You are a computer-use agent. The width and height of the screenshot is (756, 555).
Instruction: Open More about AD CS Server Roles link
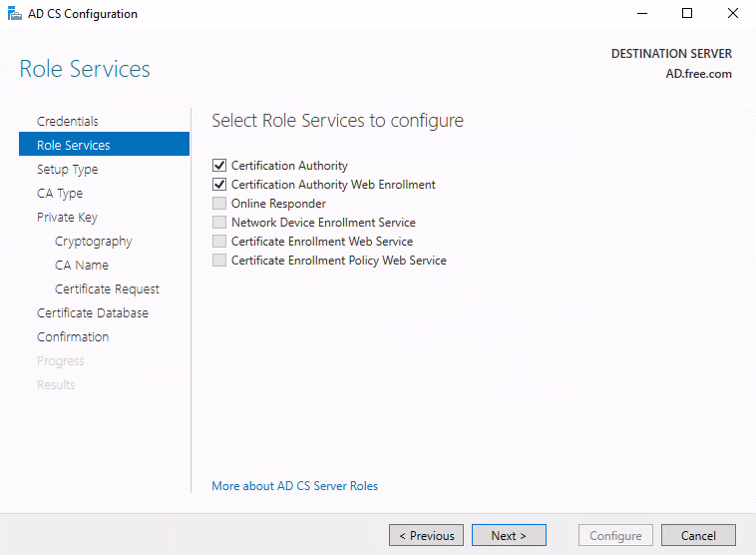pos(294,486)
